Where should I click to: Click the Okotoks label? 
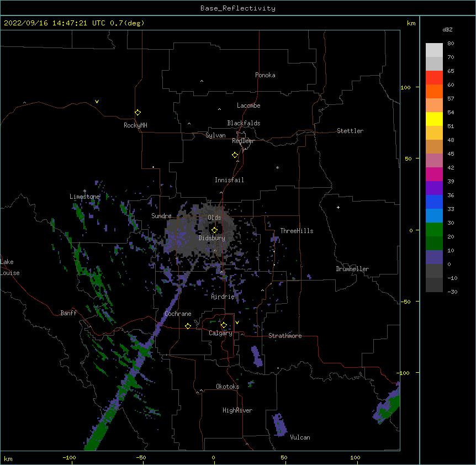coord(228,387)
